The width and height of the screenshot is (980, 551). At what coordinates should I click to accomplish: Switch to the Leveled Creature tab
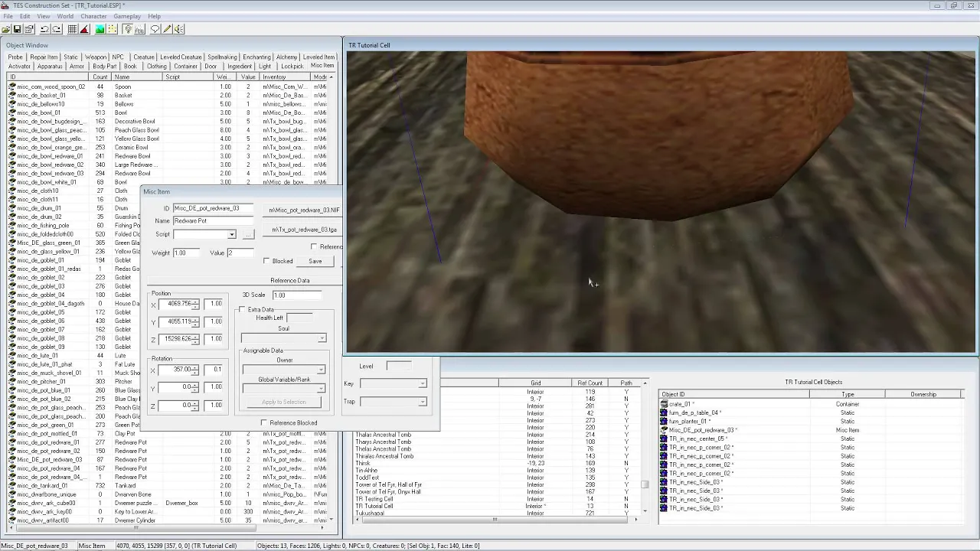[x=181, y=57]
